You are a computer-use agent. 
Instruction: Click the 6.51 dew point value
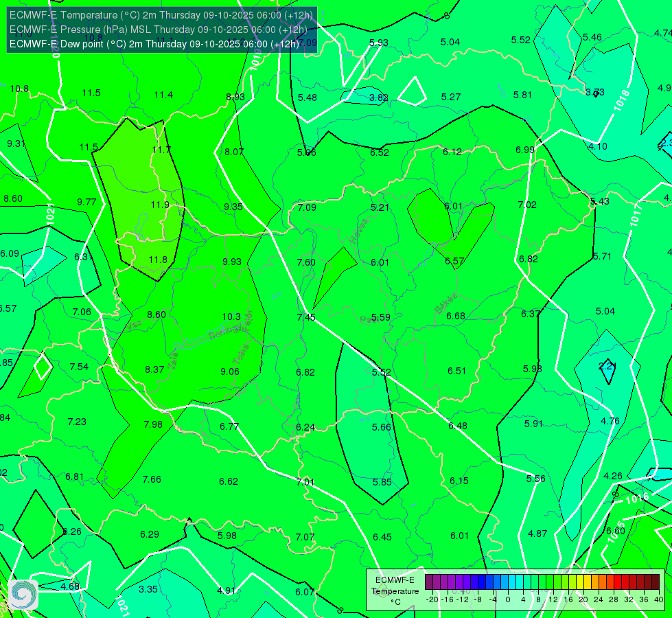[457, 371]
